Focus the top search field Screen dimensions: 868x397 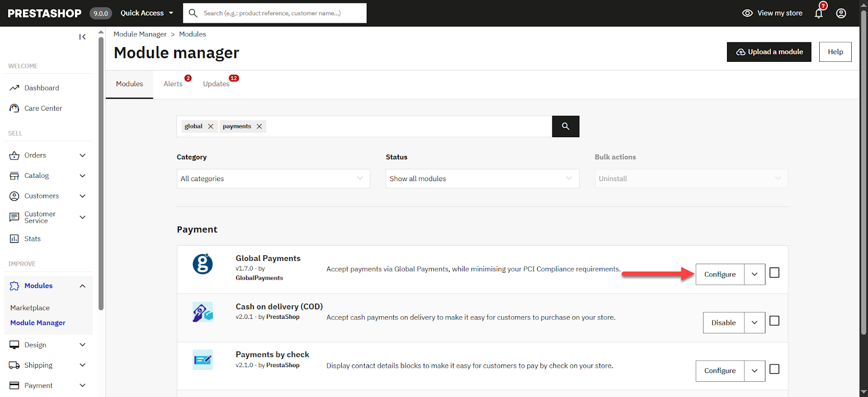coord(275,13)
